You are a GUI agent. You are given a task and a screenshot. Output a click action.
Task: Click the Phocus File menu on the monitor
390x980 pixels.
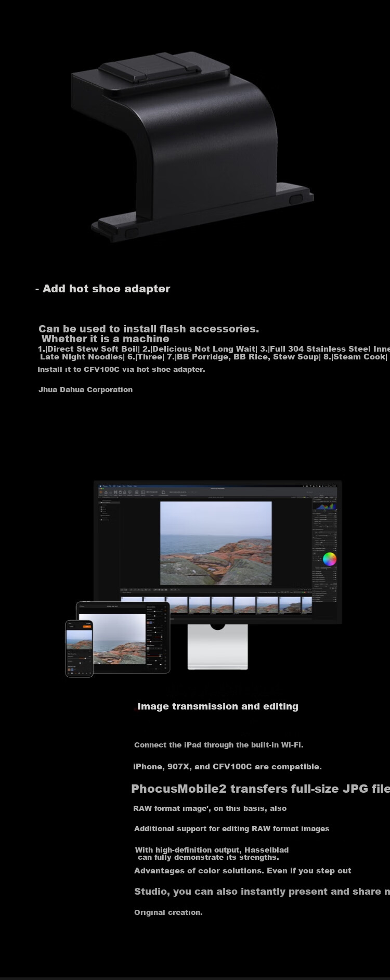pyautogui.click(x=110, y=486)
